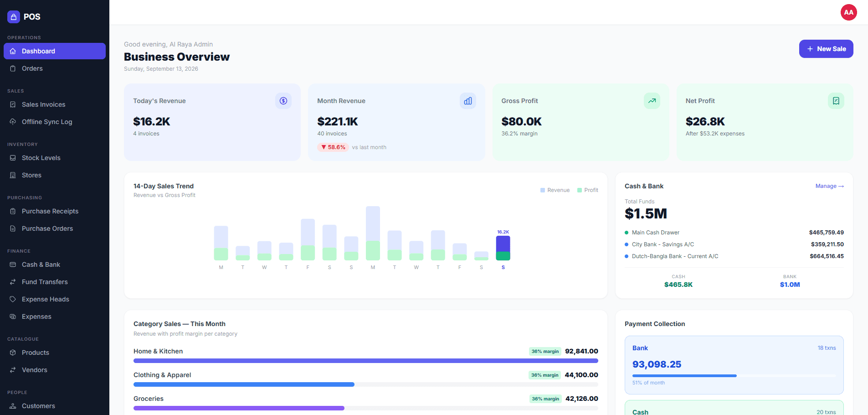Click the Customers people icon
The image size is (868, 415).
(x=13, y=406)
